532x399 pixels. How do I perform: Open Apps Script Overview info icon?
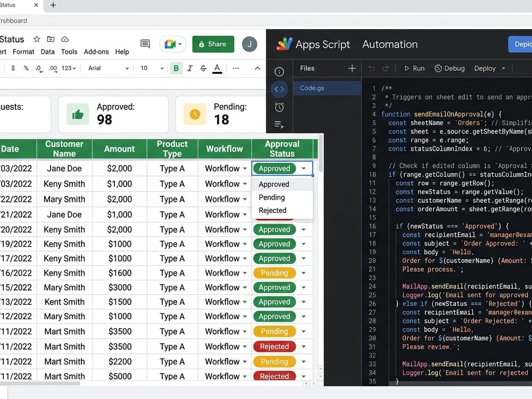click(279, 72)
